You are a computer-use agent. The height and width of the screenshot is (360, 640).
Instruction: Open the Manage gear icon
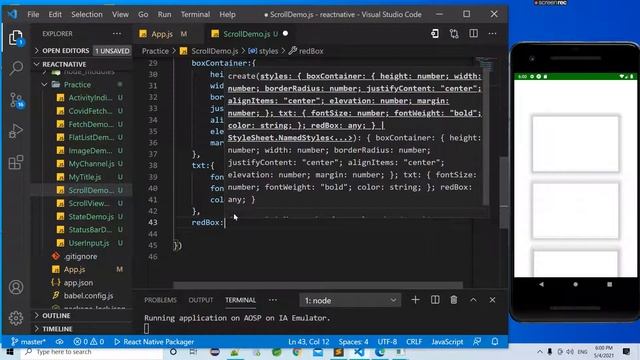tap(16, 318)
